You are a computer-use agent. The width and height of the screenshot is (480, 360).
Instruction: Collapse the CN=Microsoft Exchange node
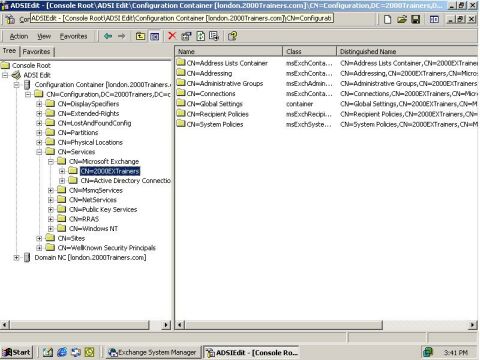click(51, 162)
